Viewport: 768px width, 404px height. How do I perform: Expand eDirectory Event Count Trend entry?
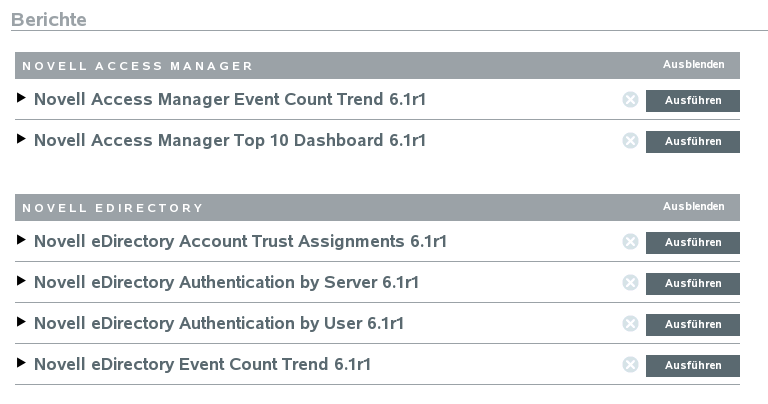point(22,364)
